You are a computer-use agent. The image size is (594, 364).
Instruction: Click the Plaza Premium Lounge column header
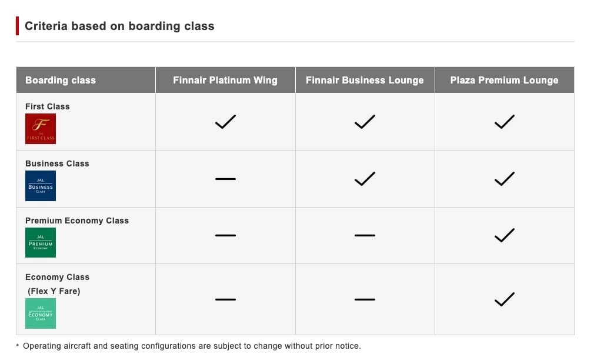click(x=504, y=80)
